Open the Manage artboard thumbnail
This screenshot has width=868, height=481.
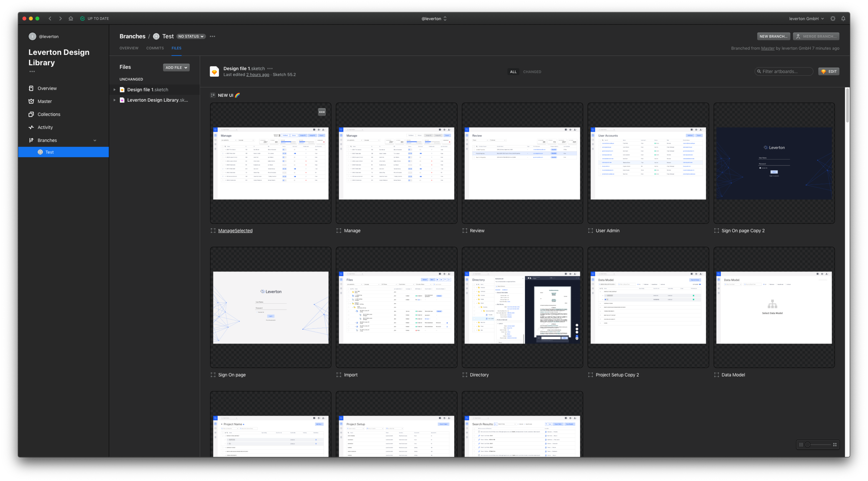pos(397,163)
